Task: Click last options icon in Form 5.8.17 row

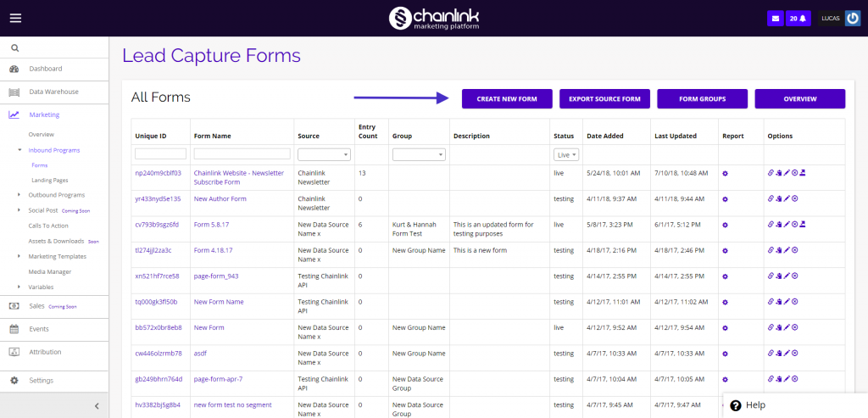Action: (x=803, y=224)
